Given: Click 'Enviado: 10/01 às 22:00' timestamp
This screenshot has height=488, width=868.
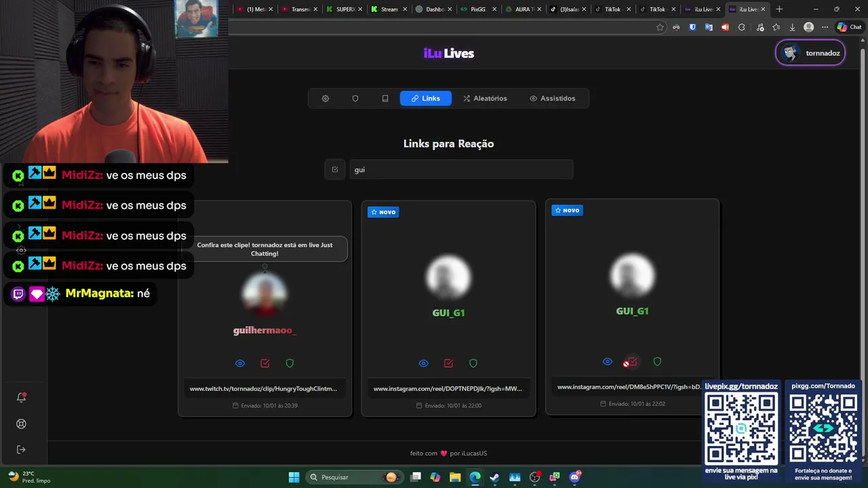Looking at the screenshot, I should pyautogui.click(x=448, y=405).
